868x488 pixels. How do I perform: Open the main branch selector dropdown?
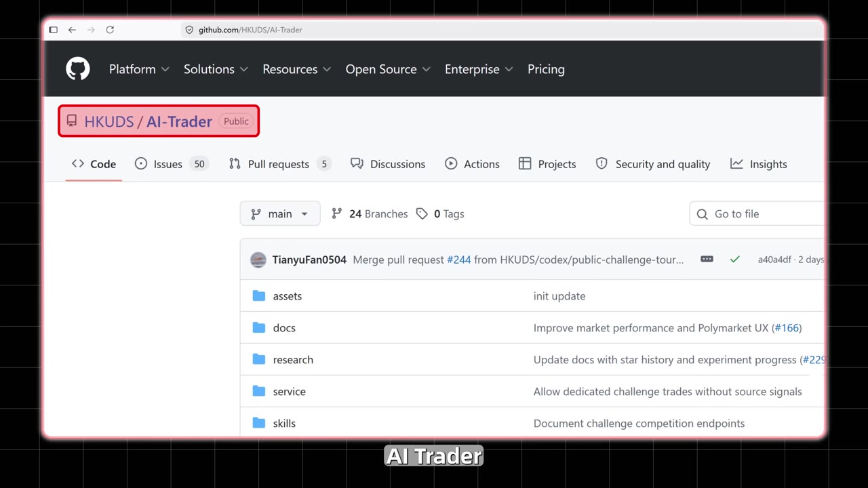coord(280,213)
